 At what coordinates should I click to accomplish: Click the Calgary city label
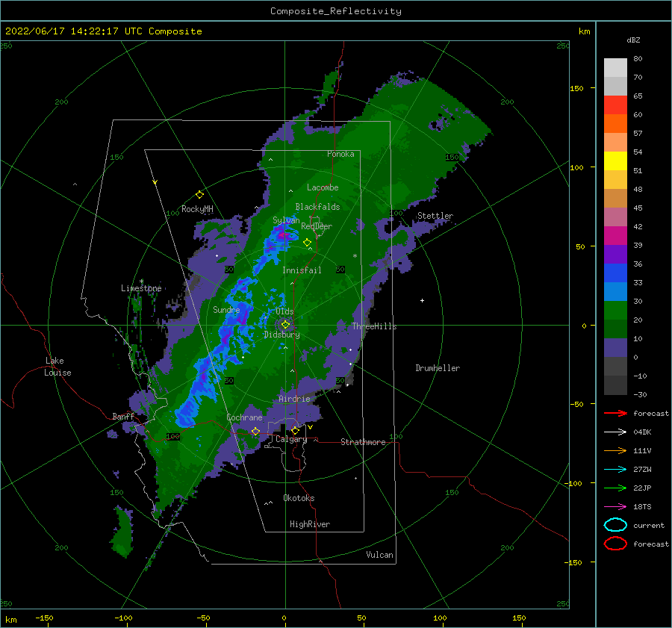pyautogui.click(x=291, y=439)
